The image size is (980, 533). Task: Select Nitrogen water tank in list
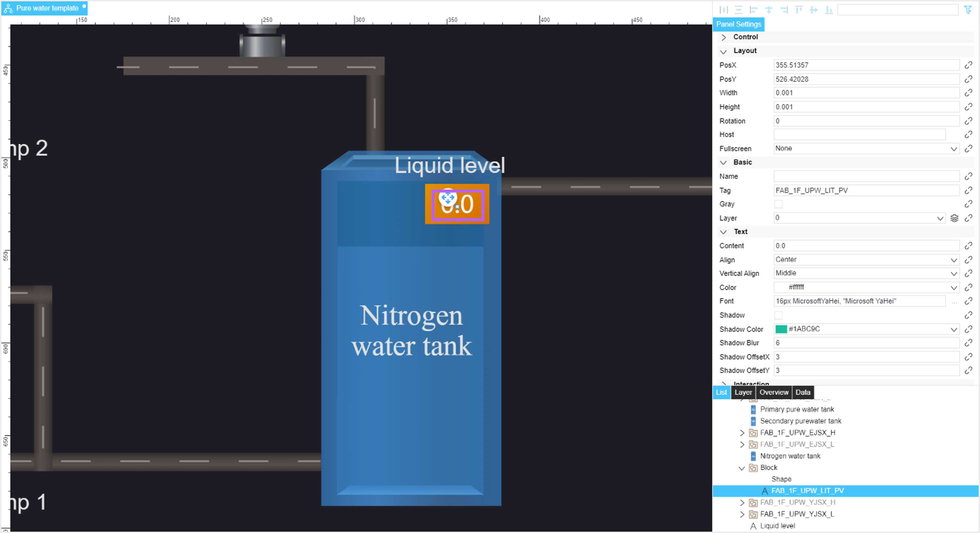(790, 456)
